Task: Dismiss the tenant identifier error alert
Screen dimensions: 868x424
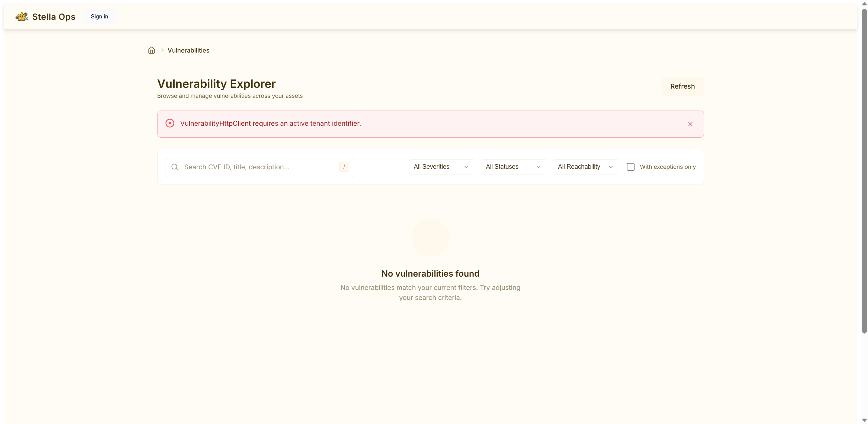Action: coord(690,124)
